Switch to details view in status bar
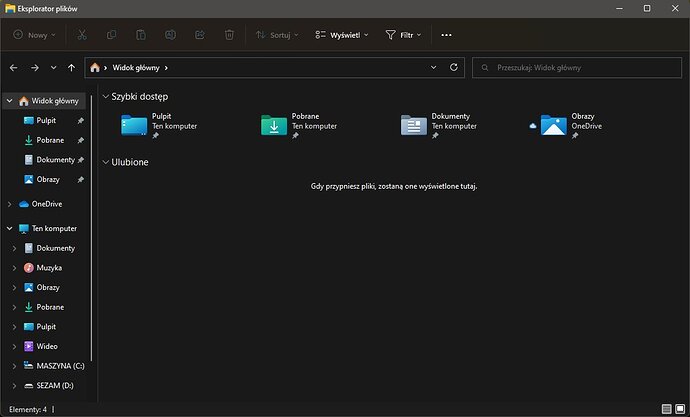 pos(666,409)
